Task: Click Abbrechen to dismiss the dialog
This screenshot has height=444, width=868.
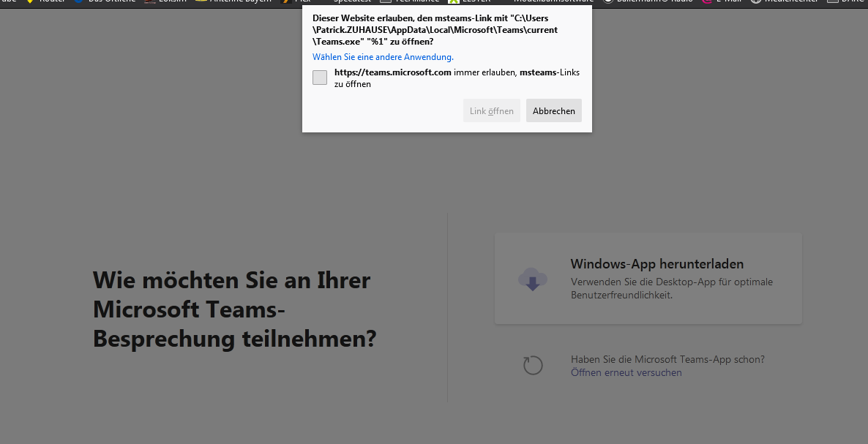Action: coord(553,111)
